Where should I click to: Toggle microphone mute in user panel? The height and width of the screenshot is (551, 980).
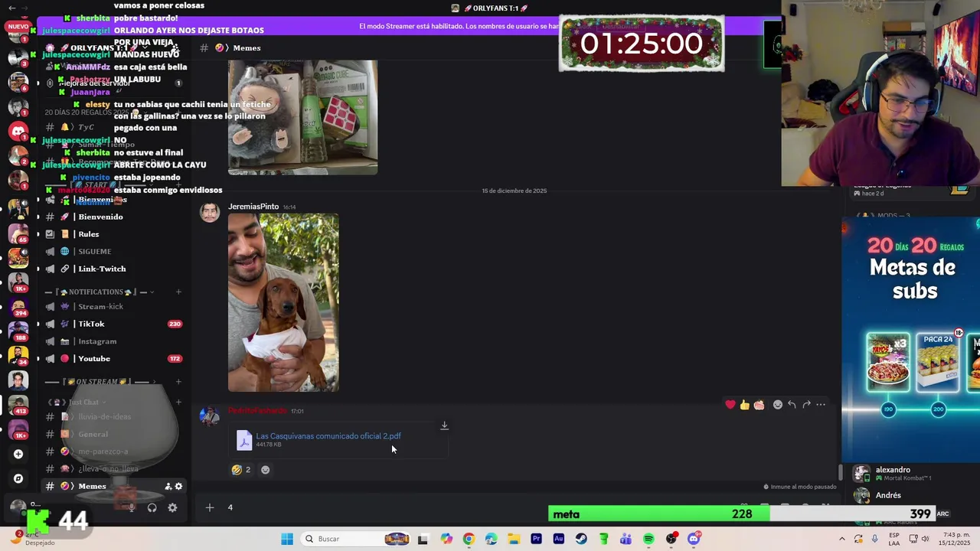[131, 507]
